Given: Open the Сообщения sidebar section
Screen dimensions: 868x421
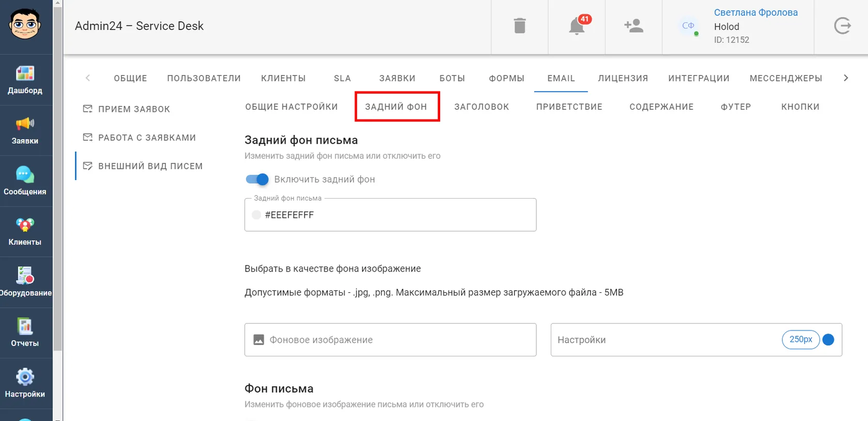Looking at the screenshot, I should [25, 181].
